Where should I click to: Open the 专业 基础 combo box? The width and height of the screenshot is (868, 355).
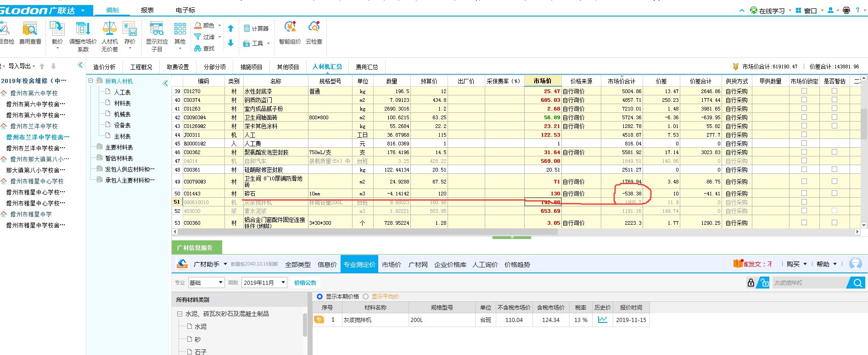206,283
